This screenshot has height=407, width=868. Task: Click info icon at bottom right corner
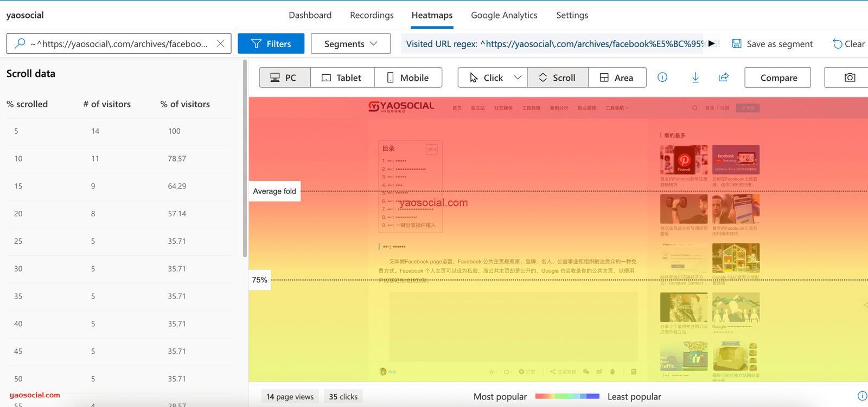[861, 396]
